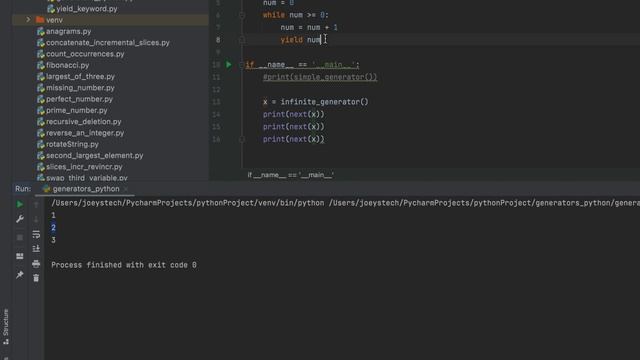Open rotateString.py file
Image resolution: width=640 pixels, height=360 pixels.
(x=72, y=144)
